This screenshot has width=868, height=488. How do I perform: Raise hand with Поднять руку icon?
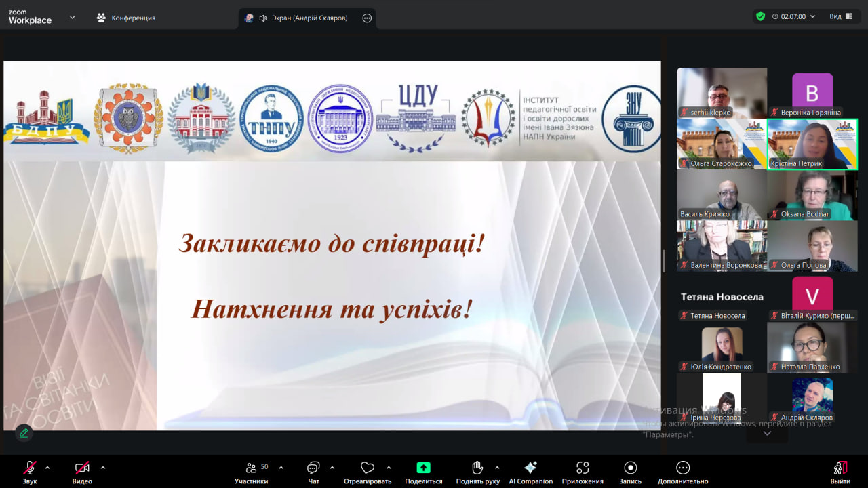(477, 468)
